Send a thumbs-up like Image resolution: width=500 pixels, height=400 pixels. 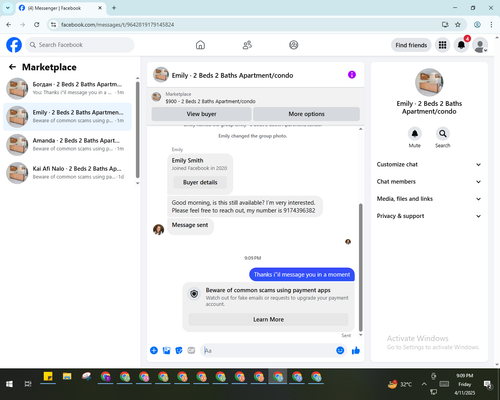[x=356, y=350]
